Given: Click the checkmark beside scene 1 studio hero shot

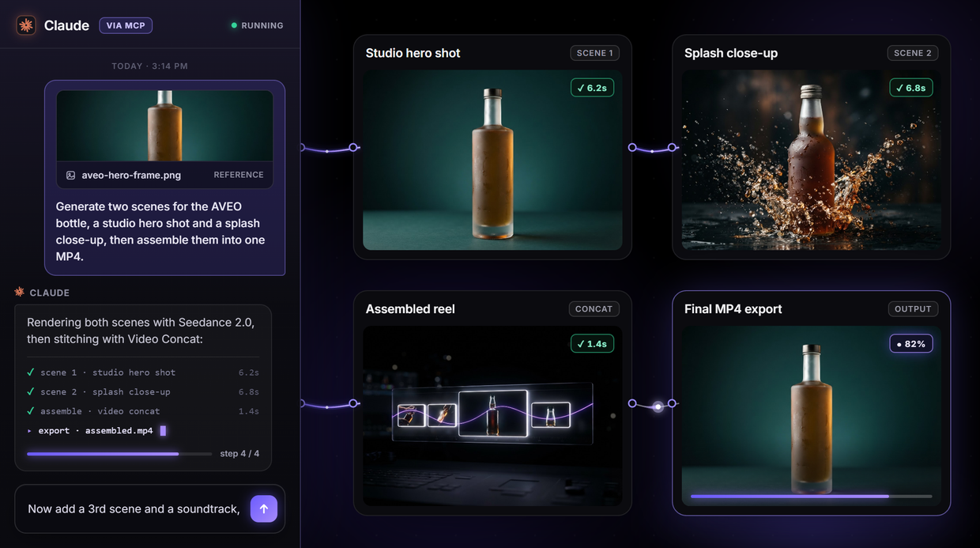Looking at the screenshot, I should (31, 372).
